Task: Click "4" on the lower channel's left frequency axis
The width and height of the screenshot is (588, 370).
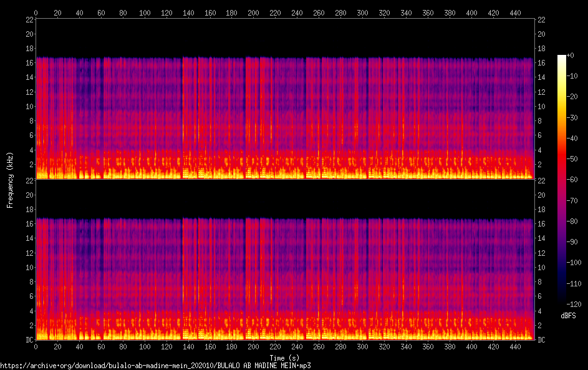Action: (x=32, y=311)
